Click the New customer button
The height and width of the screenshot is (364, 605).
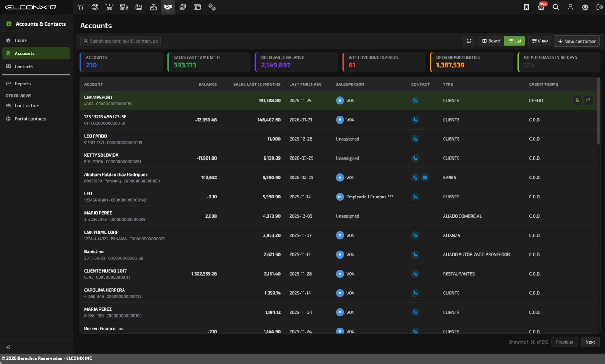[577, 41]
